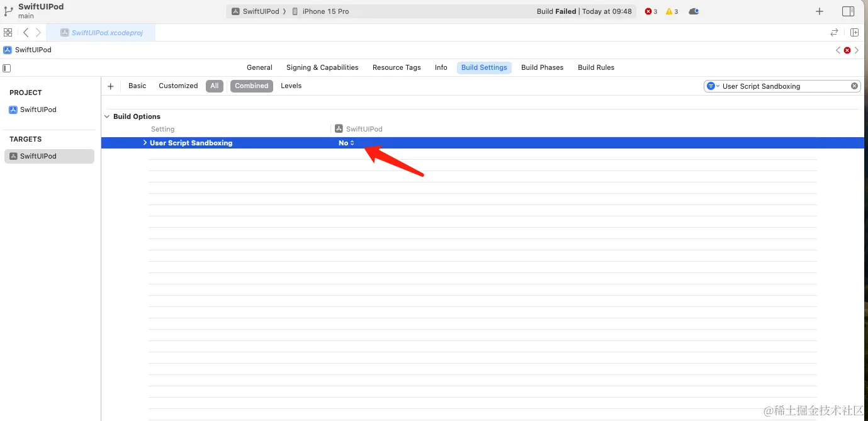Add a build setting with the plus
This screenshot has height=421, width=868.
111,86
